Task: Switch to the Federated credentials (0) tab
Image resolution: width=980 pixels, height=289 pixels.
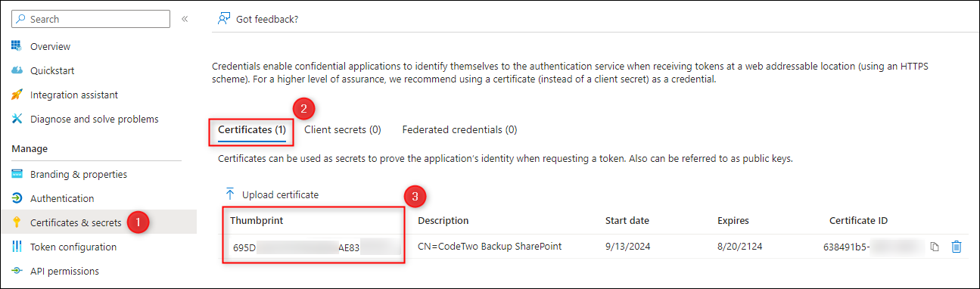Action: tap(460, 129)
